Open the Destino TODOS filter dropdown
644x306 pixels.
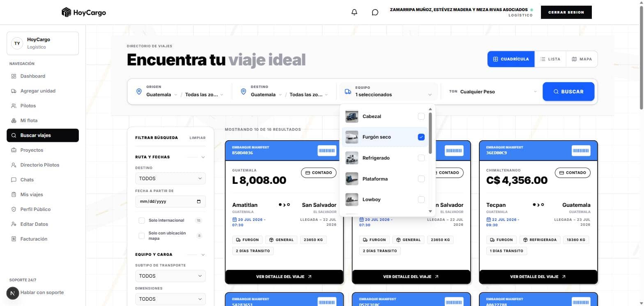[170, 178]
